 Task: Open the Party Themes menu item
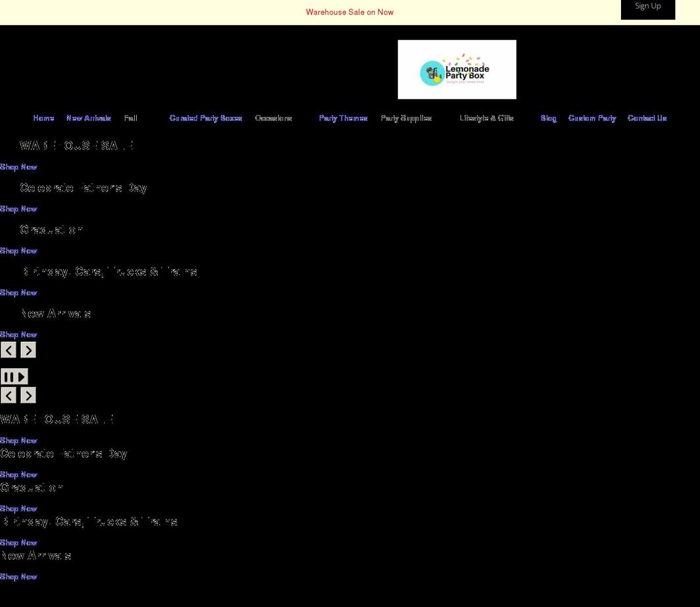[343, 118]
